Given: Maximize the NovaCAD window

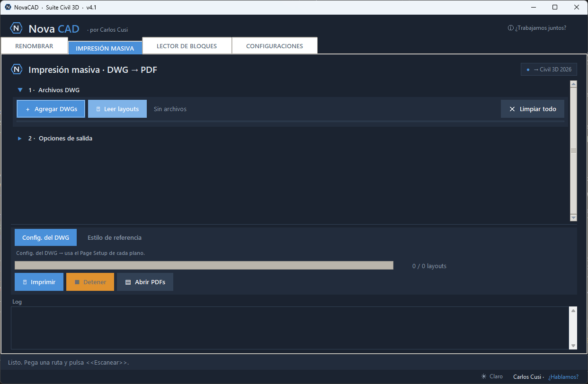Looking at the screenshot, I should point(555,7).
